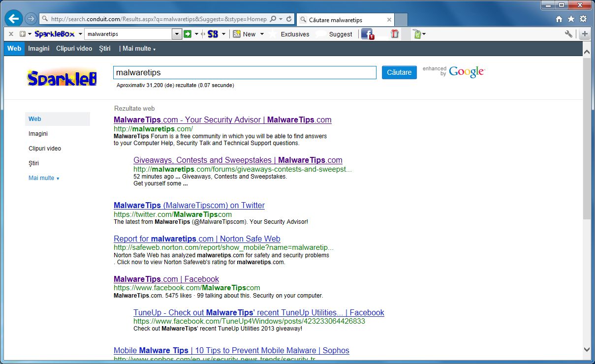Click the SB toolbar icon
The height and width of the screenshot is (364, 595).
[213, 34]
